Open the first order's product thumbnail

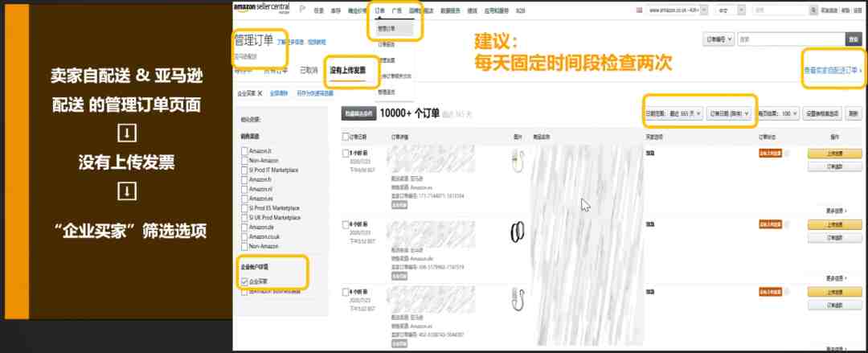518,159
